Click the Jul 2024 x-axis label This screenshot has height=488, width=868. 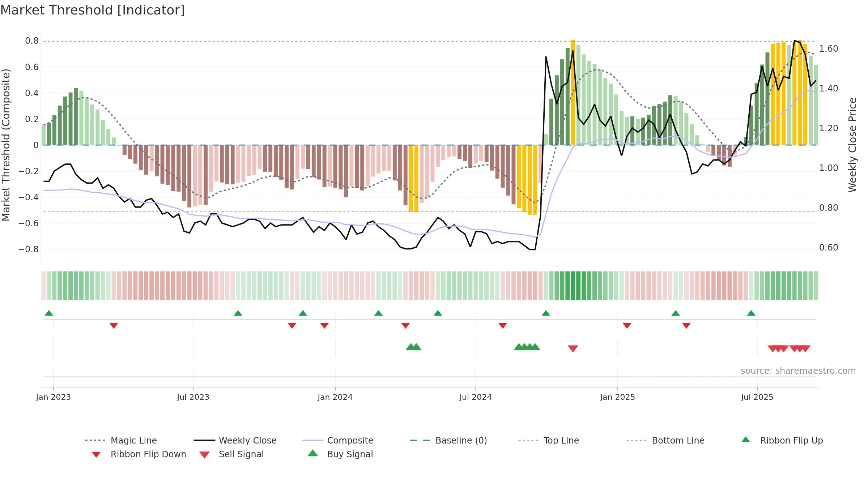(476, 397)
